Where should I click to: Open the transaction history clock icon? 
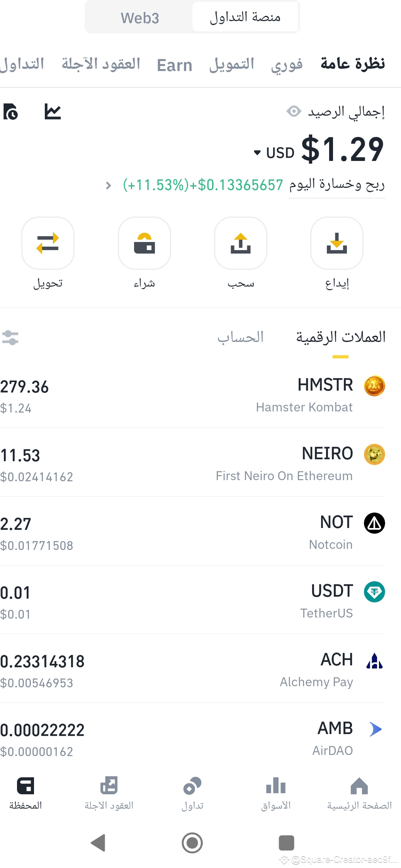coord(10,112)
